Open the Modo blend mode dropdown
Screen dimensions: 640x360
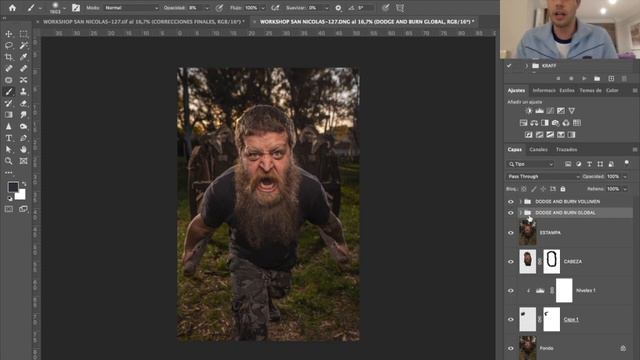[x=131, y=8]
